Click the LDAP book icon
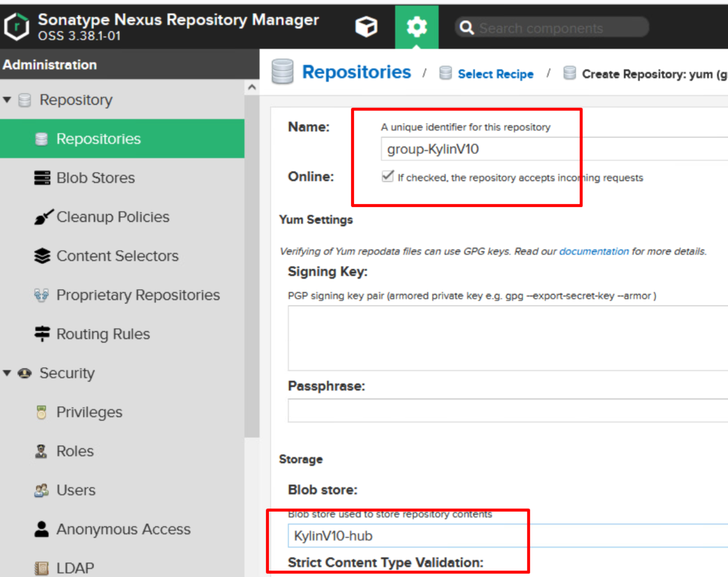 42,568
